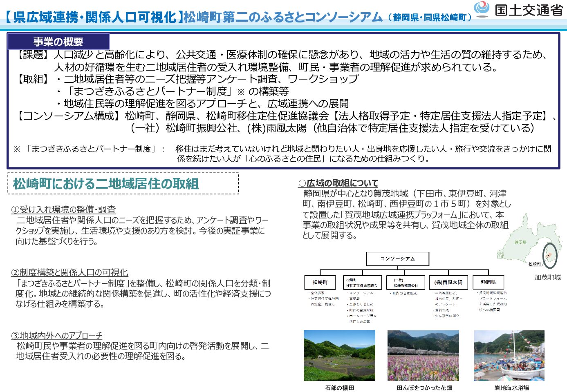This screenshot has width=567, height=392.
Task: Select the 移住定住促進協議会 box in the org chart
Action: point(362,283)
